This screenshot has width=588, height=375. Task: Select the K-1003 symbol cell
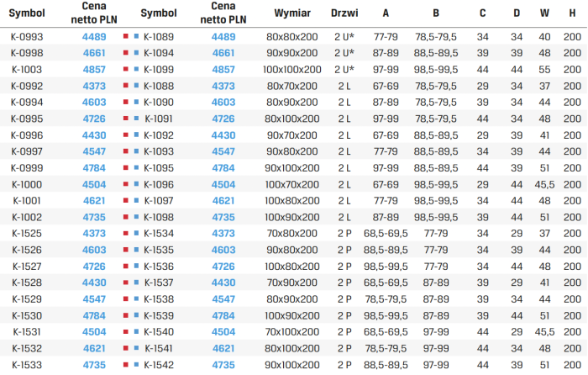coord(27,70)
